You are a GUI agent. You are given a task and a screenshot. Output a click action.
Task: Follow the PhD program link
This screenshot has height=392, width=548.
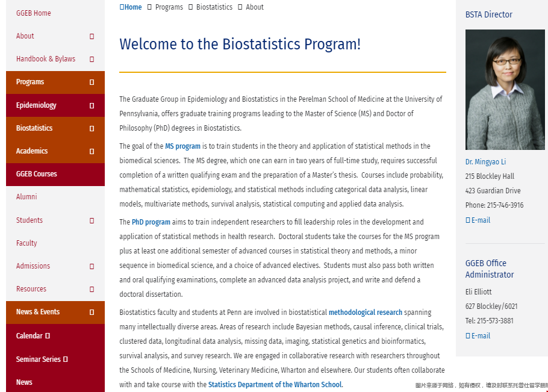(151, 222)
